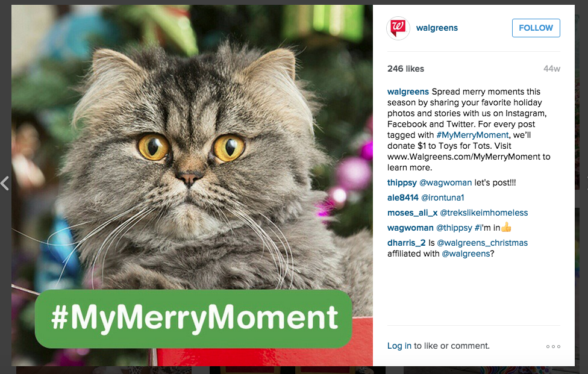Open wagwoman's commenter username

[x=410, y=228]
